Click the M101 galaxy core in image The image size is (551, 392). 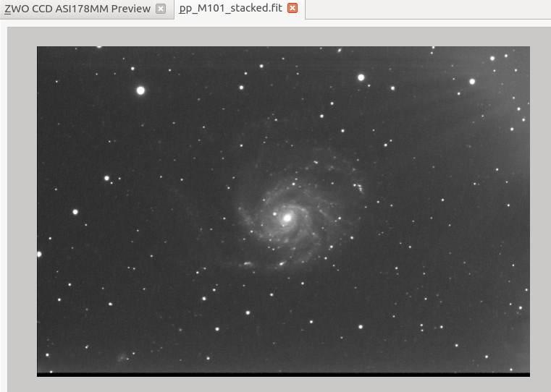click(x=287, y=218)
